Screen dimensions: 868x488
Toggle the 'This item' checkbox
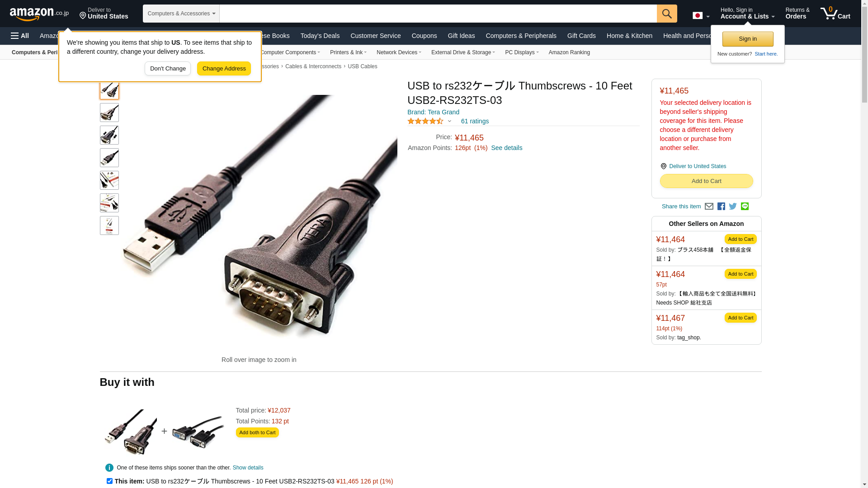pyautogui.click(x=109, y=481)
